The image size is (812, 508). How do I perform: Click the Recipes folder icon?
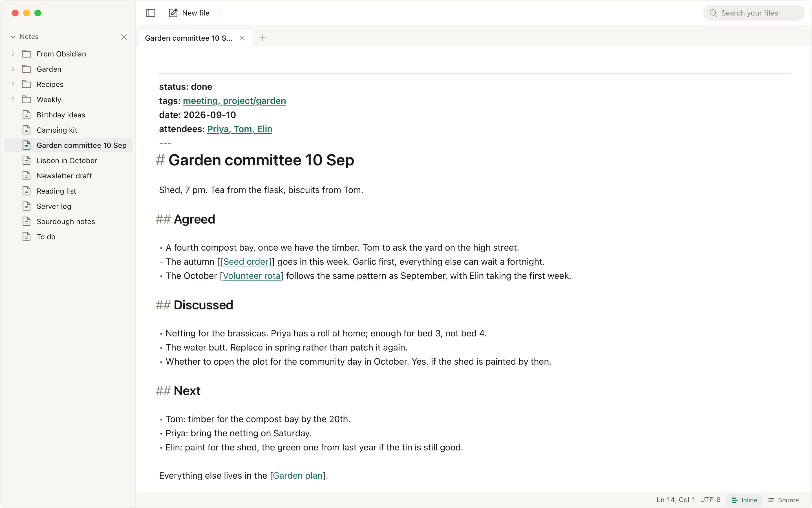coord(27,84)
